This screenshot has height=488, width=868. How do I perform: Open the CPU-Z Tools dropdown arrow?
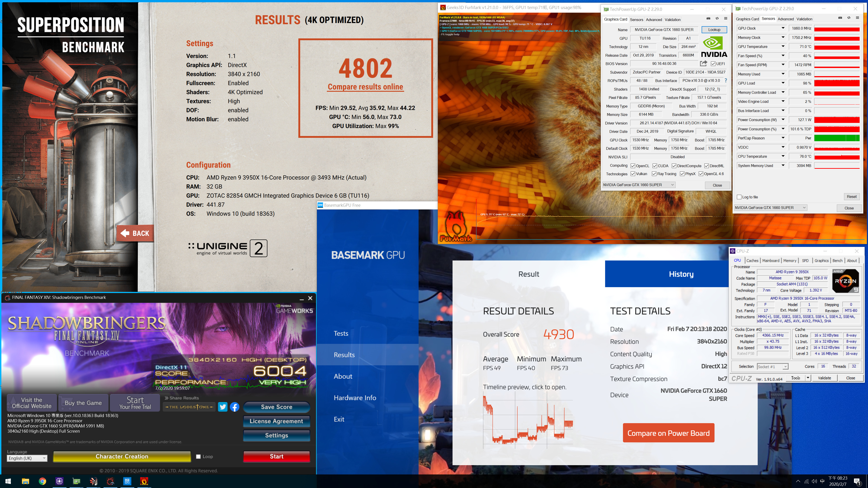808,378
